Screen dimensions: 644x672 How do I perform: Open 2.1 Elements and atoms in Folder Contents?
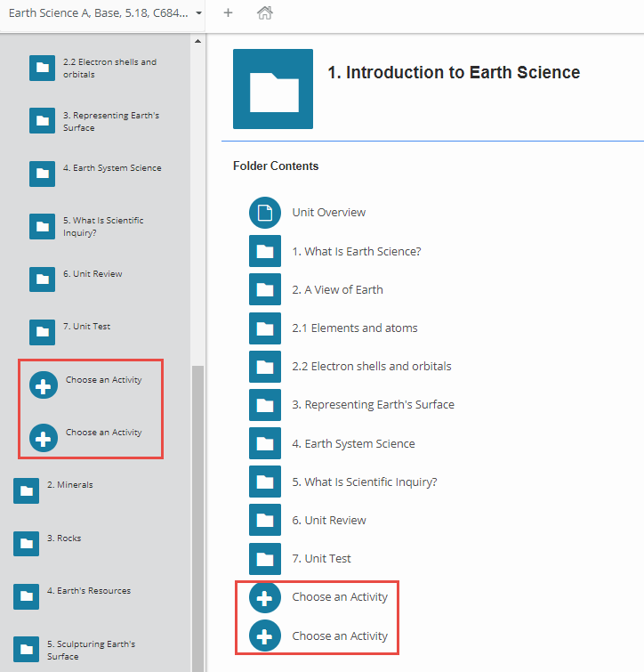[x=354, y=328]
